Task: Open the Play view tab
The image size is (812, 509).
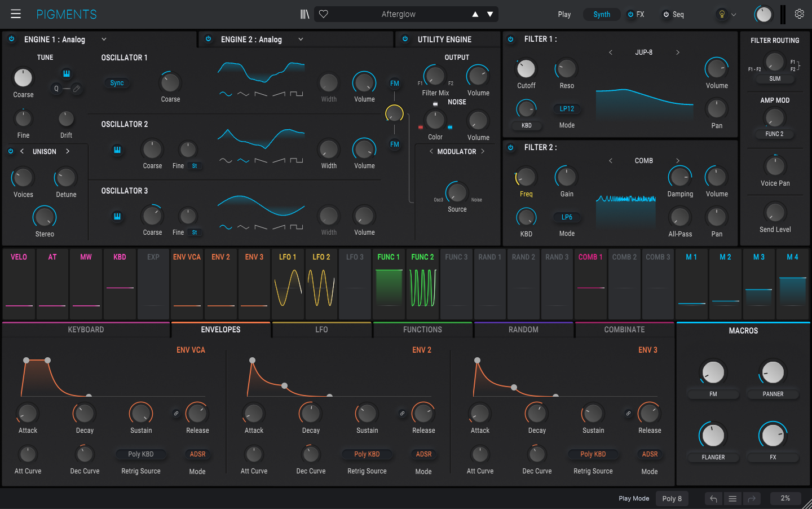Action: (x=564, y=15)
